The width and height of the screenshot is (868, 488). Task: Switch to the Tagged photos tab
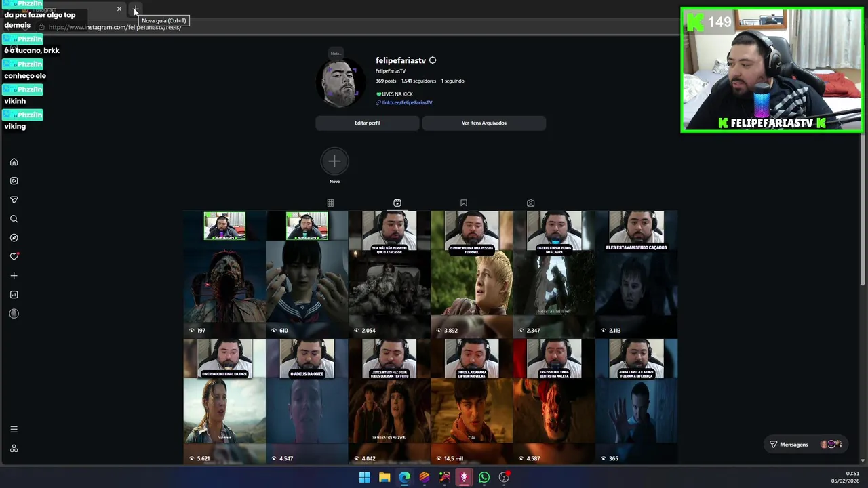(531, 203)
